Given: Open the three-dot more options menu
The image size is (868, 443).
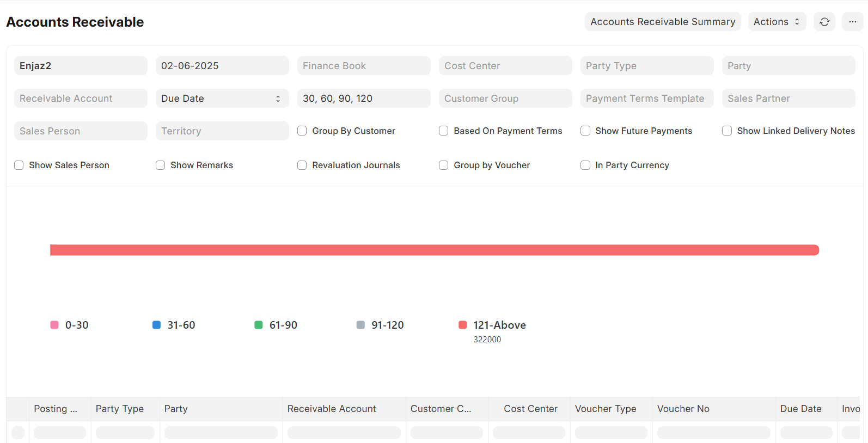Looking at the screenshot, I should coord(852,22).
